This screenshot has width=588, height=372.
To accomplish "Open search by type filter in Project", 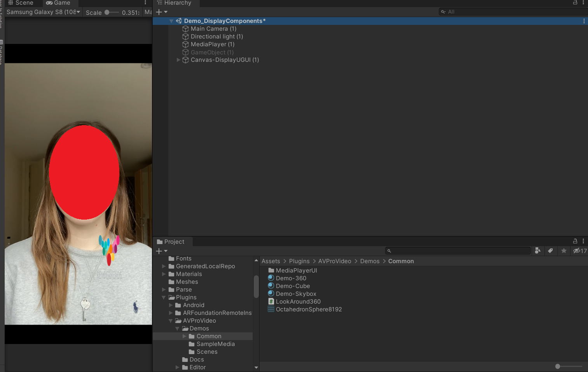I will [x=538, y=251].
